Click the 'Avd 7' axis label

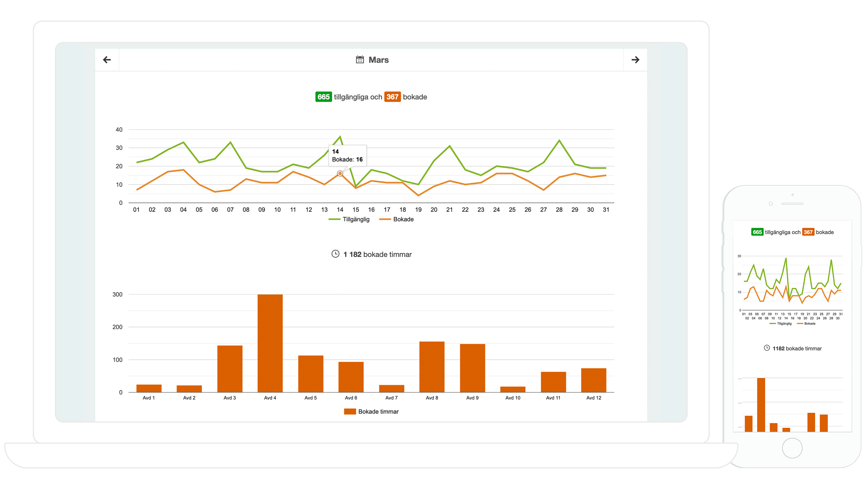click(x=392, y=398)
